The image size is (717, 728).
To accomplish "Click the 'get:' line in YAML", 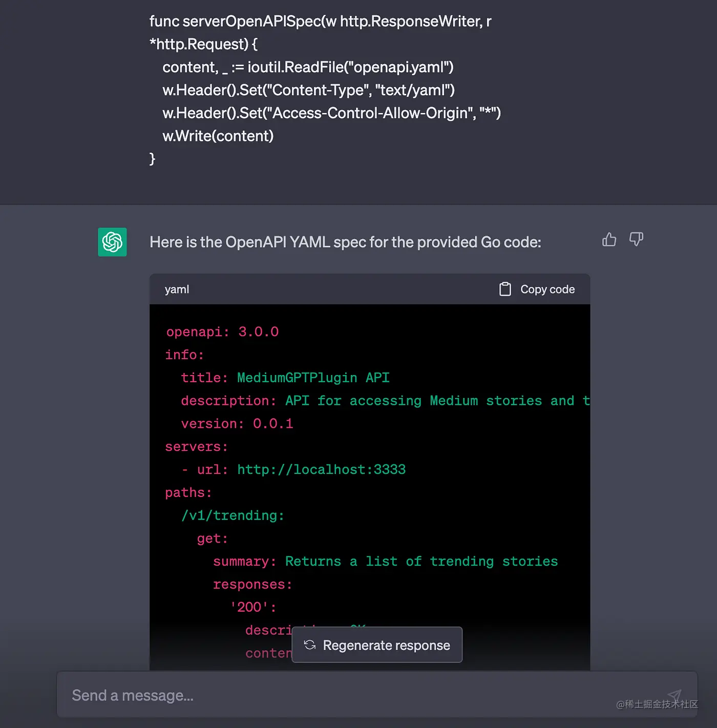I will pyautogui.click(x=213, y=539).
